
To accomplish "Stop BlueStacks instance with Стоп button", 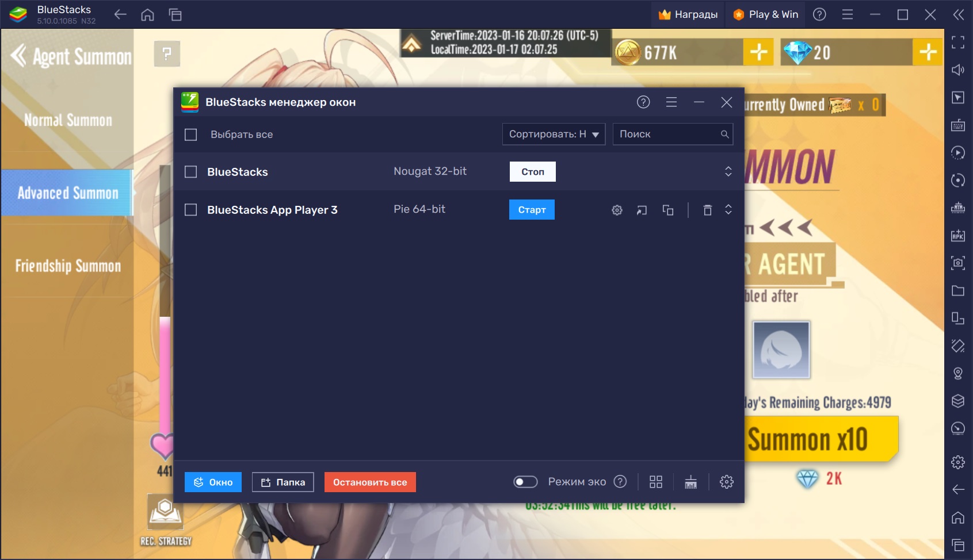I will (x=533, y=171).
